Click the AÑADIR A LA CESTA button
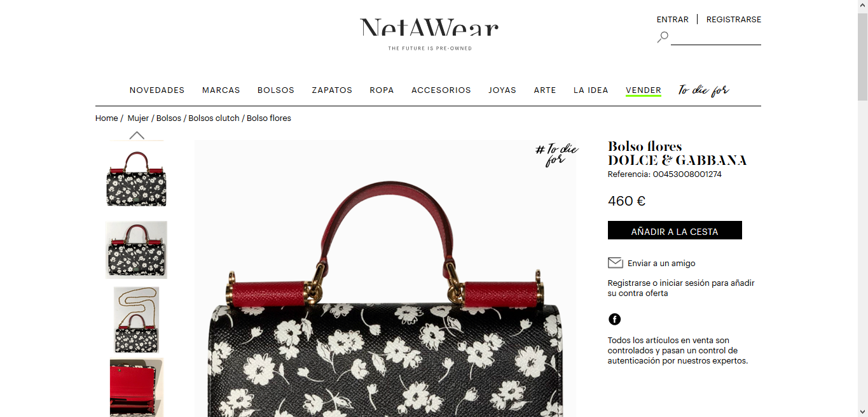This screenshot has width=868, height=417. [675, 230]
